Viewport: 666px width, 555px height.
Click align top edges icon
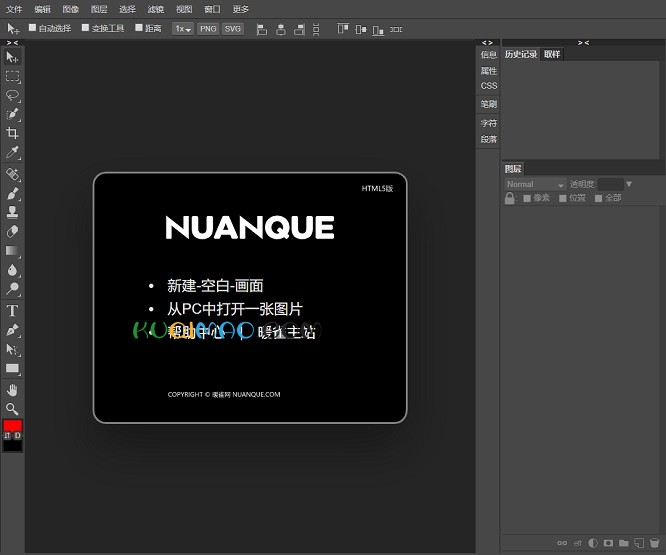[x=343, y=29]
